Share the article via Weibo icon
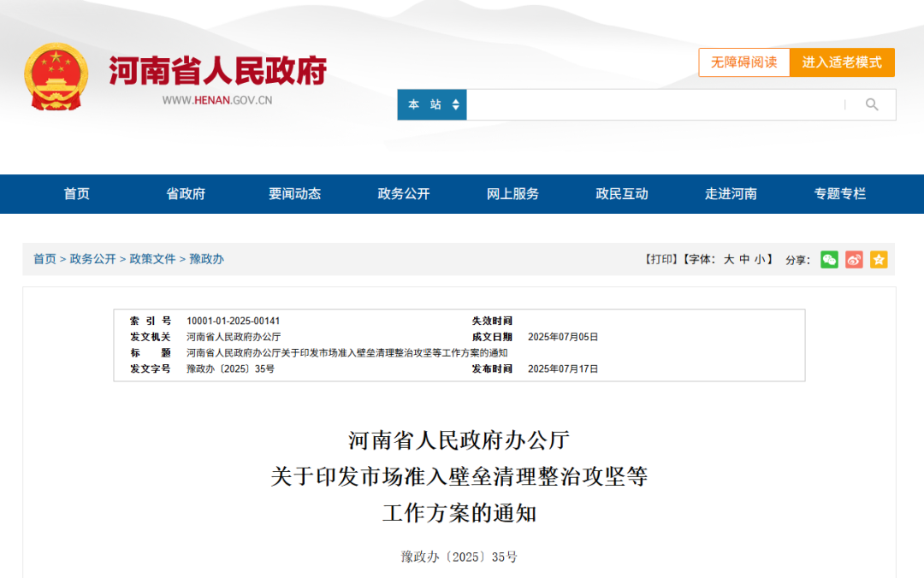The width and height of the screenshot is (924, 578). [853, 259]
